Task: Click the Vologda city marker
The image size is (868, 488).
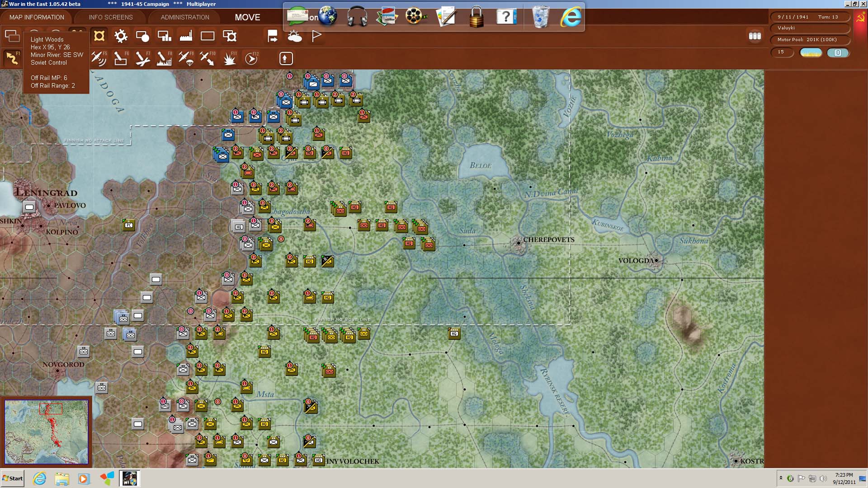Action: click(x=656, y=260)
